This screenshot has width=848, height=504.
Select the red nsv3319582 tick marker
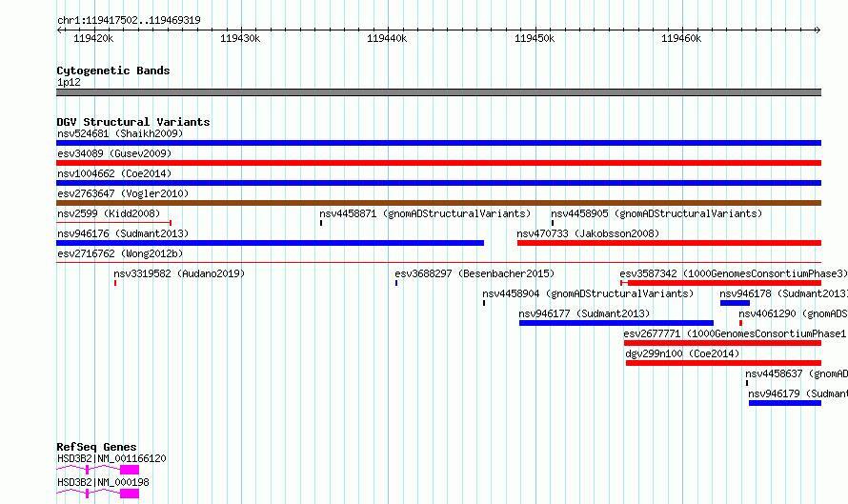115,283
